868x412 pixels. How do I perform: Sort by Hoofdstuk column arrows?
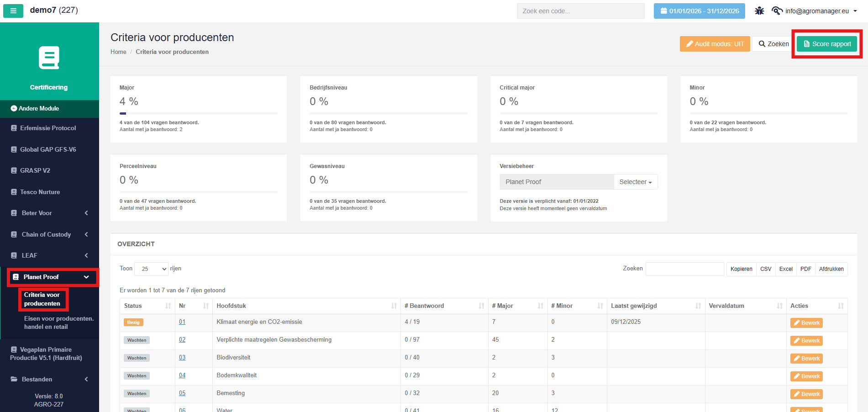click(x=394, y=306)
